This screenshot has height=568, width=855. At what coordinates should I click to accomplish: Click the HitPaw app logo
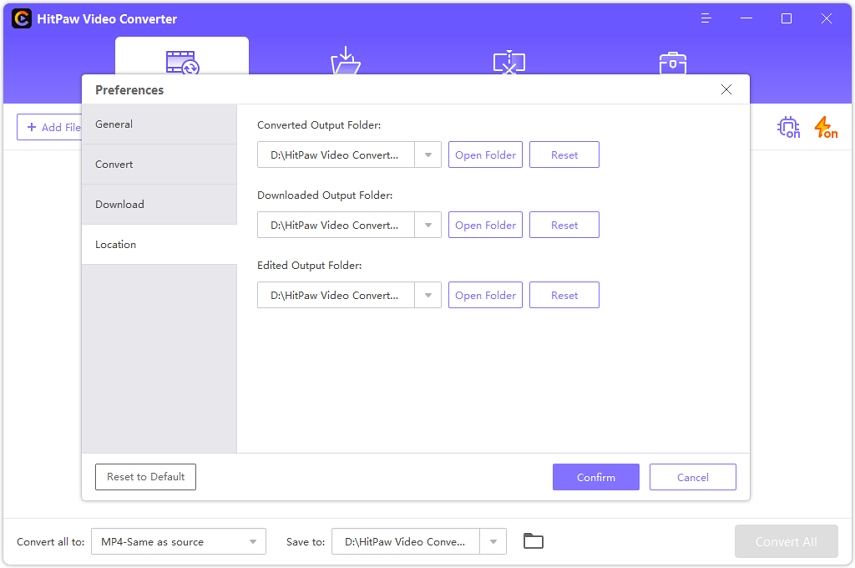[x=21, y=19]
